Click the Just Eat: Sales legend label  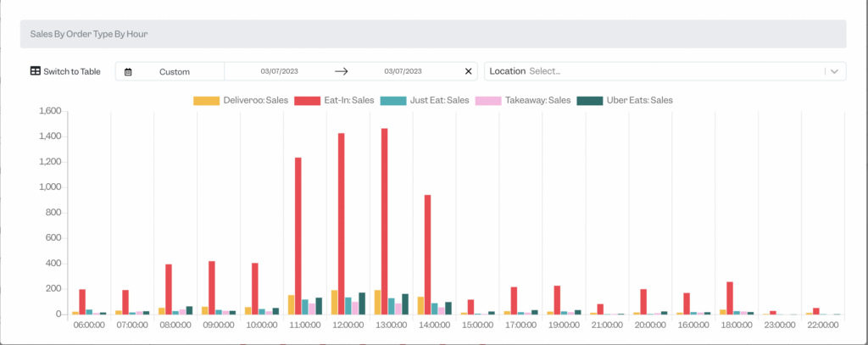(x=440, y=101)
